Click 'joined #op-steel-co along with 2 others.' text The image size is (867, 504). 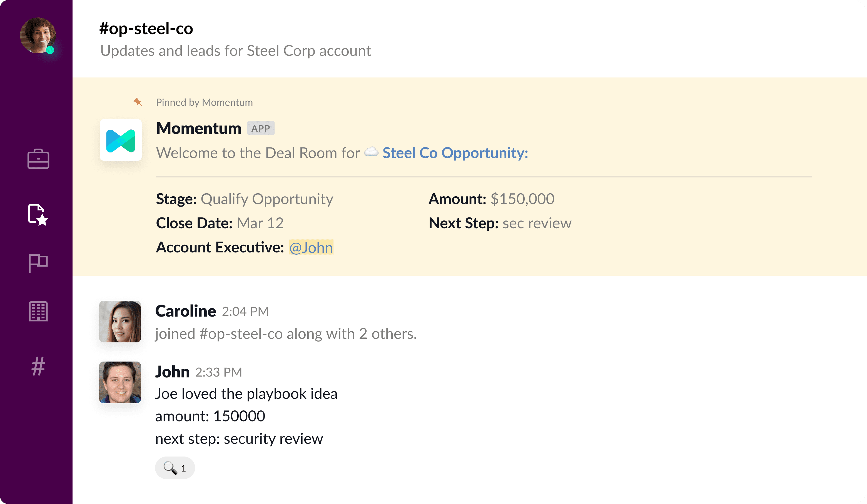click(x=286, y=334)
